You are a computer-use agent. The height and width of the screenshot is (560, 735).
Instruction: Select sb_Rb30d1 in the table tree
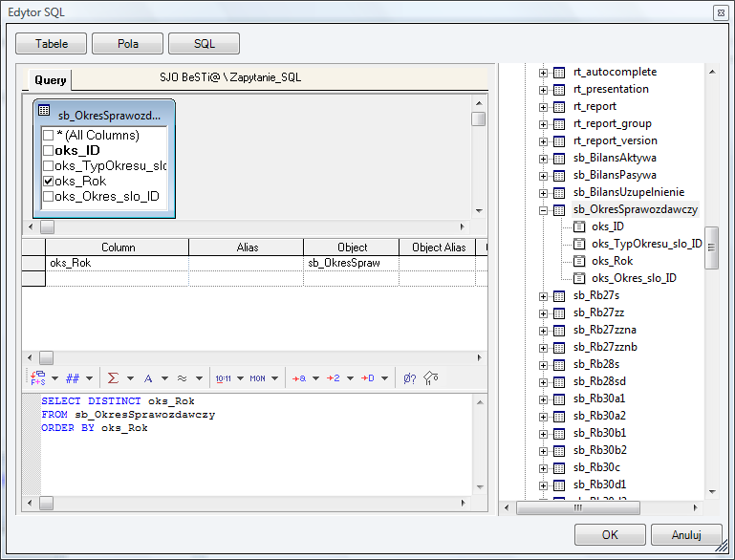click(x=599, y=485)
